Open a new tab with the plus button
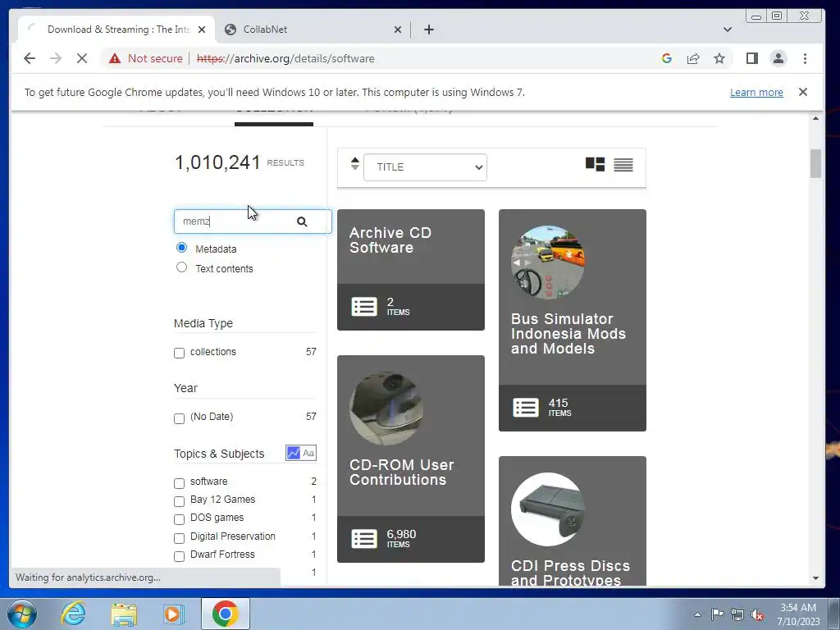Screen dimensions: 840x630 [428, 30]
